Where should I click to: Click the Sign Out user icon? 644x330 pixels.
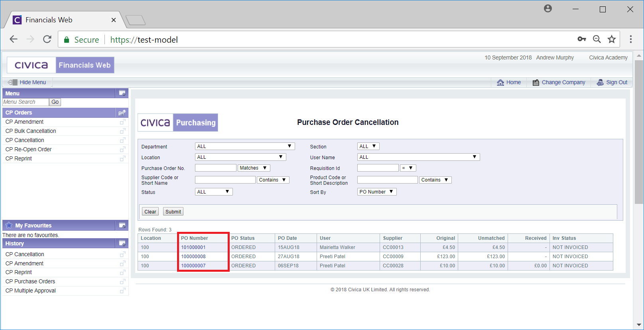pyautogui.click(x=600, y=82)
